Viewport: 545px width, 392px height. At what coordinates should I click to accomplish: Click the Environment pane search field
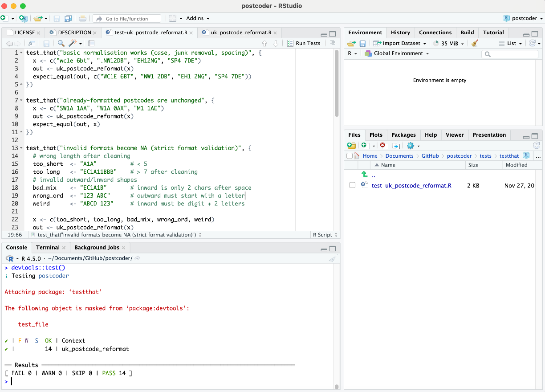pyautogui.click(x=510, y=54)
